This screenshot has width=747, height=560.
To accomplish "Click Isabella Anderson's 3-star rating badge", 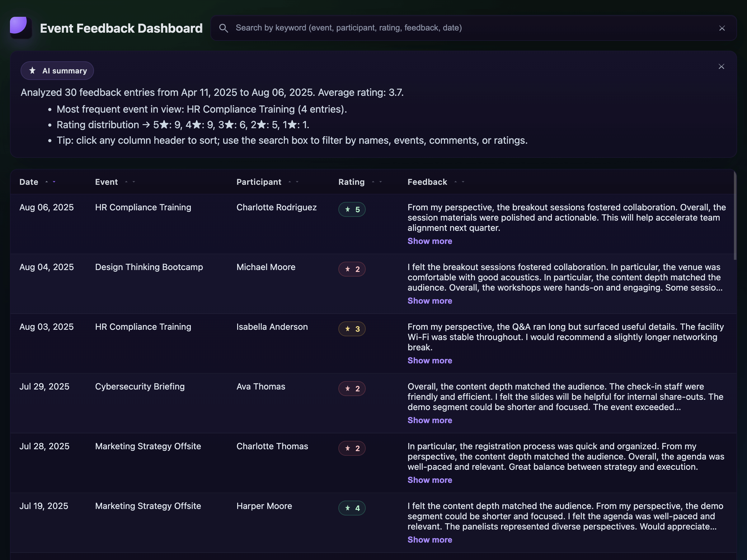I will (351, 329).
